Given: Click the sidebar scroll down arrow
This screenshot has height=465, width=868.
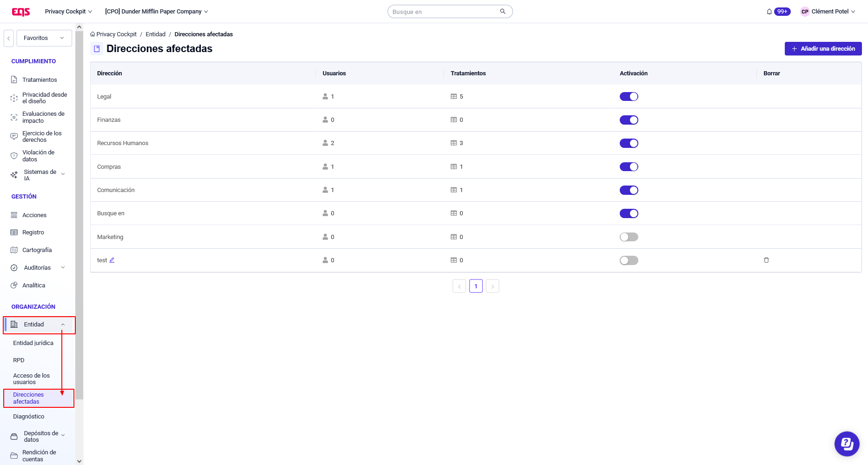Looking at the screenshot, I should 80,461.
